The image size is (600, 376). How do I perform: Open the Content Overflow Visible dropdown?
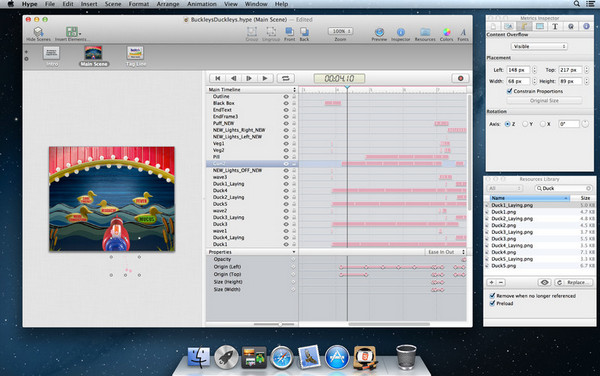coord(539,46)
